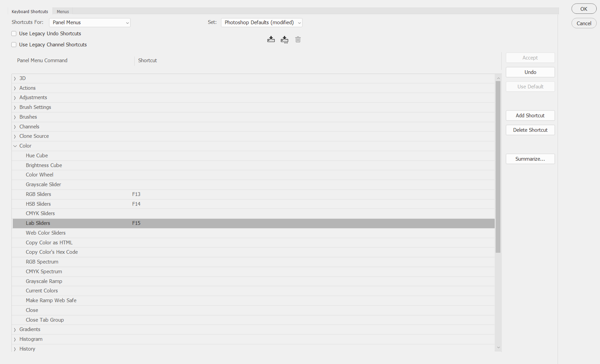Select the Grayscale Ramp command row
This screenshot has width=600, height=364.
click(x=253, y=281)
